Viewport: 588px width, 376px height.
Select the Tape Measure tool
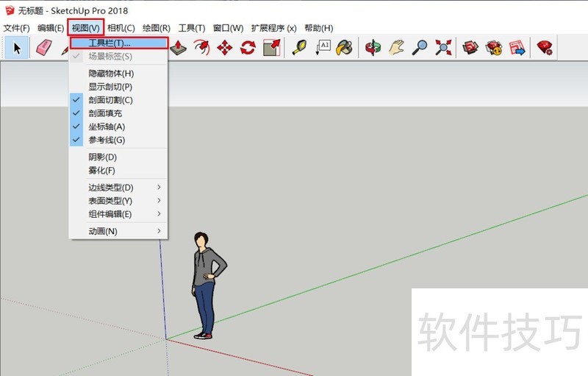coord(299,48)
